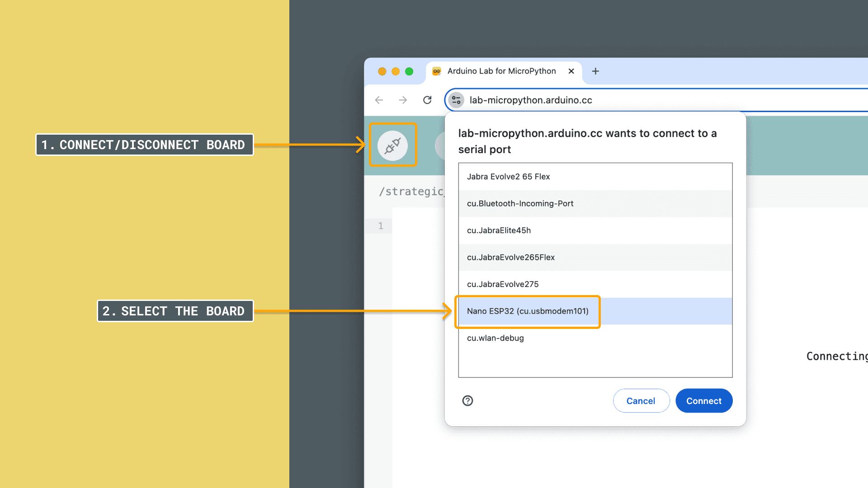Select cu.JabraEvolve265Flex port
Screen dimensions: 868x488
click(x=510, y=257)
